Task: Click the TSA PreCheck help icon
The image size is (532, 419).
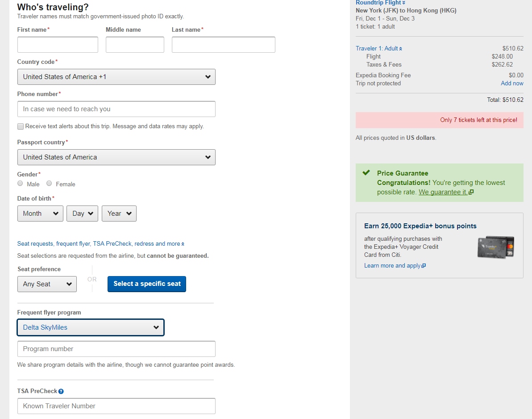Action: point(61,391)
